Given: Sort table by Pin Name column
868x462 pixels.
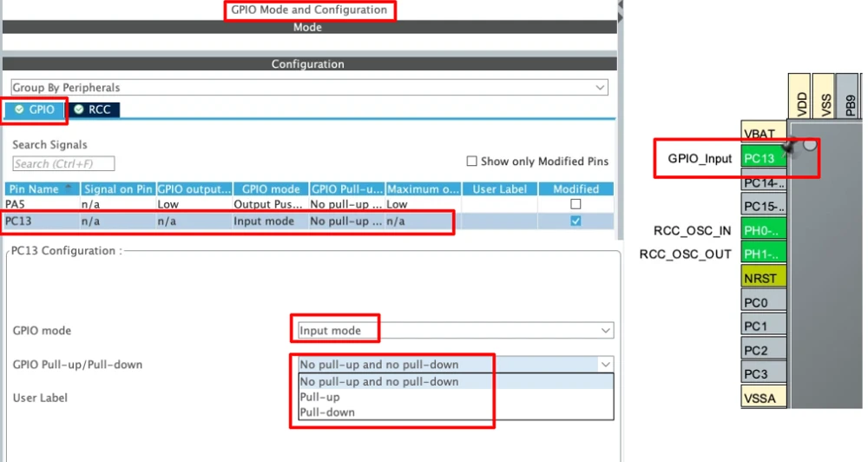Looking at the screenshot, I should click(x=42, y=189).
